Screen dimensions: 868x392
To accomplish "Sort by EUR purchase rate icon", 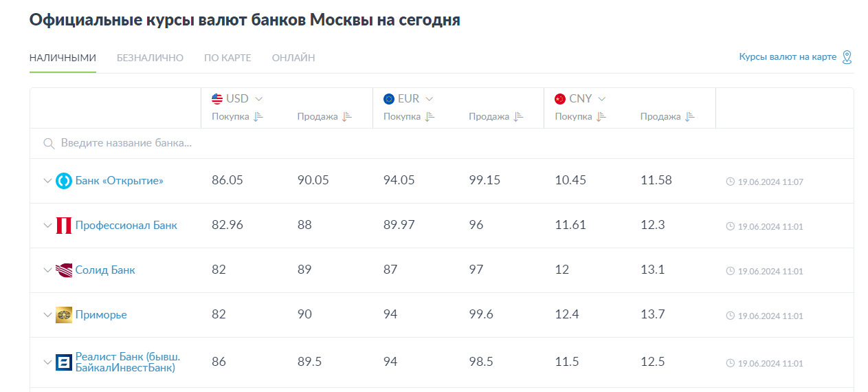I will tap(430, 117).
